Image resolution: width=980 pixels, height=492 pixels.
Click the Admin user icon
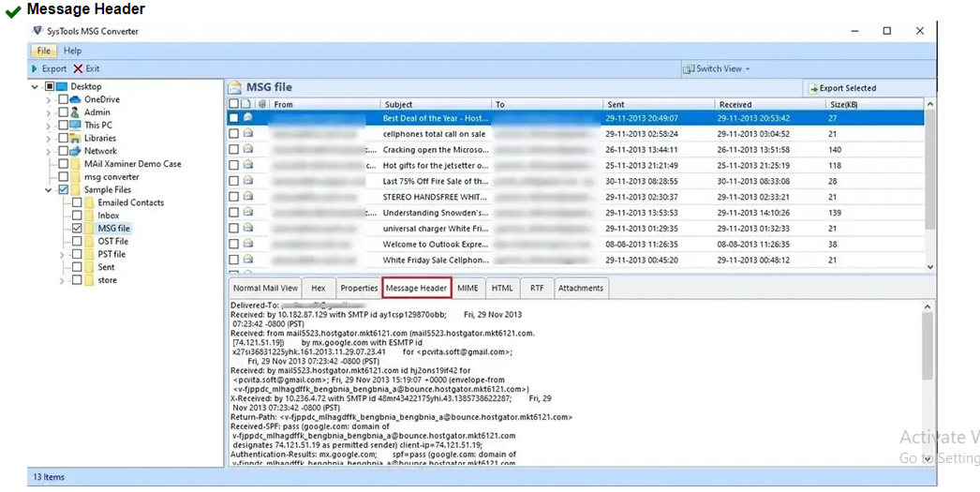(75, 112)
